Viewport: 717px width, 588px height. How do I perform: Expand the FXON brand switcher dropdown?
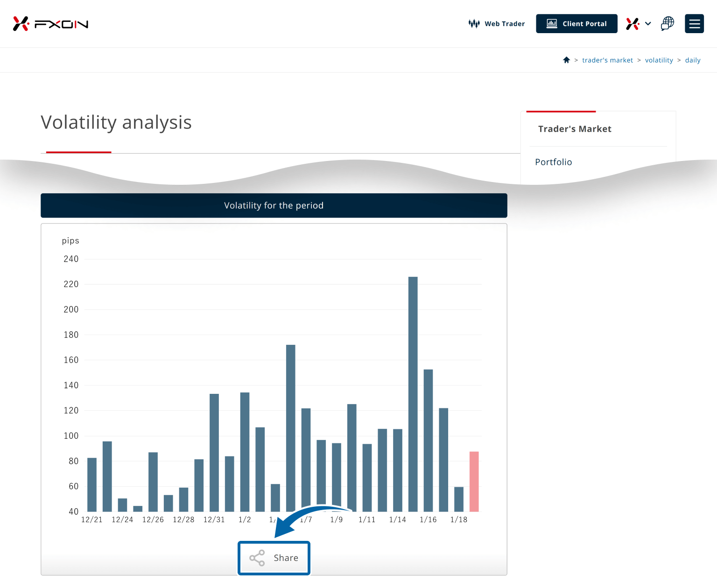tap(639, 24)
